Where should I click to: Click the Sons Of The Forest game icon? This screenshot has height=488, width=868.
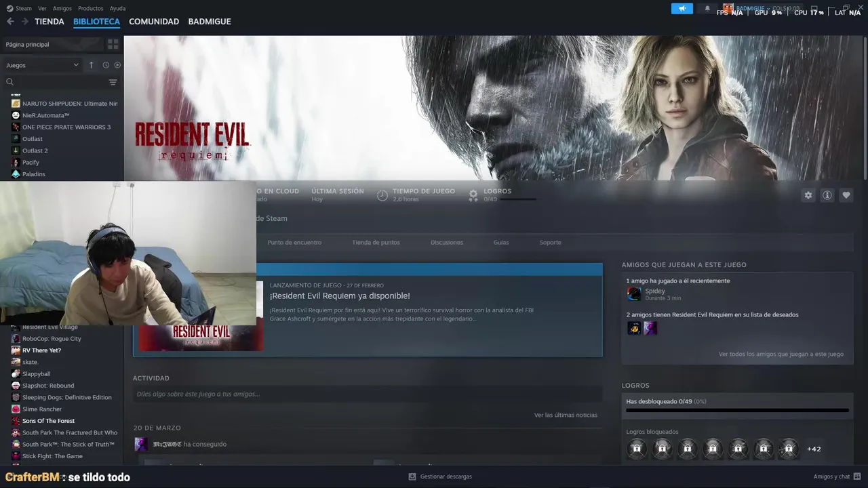point(16,421)
